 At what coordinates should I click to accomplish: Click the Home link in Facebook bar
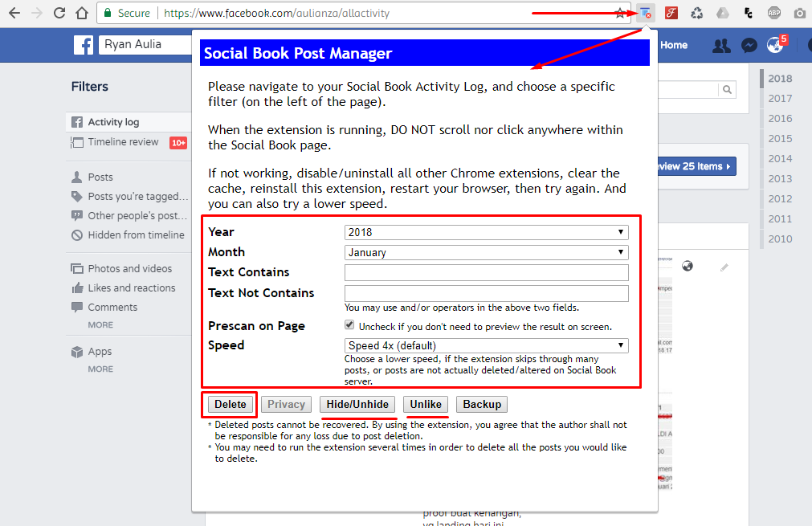pos(674,45)
